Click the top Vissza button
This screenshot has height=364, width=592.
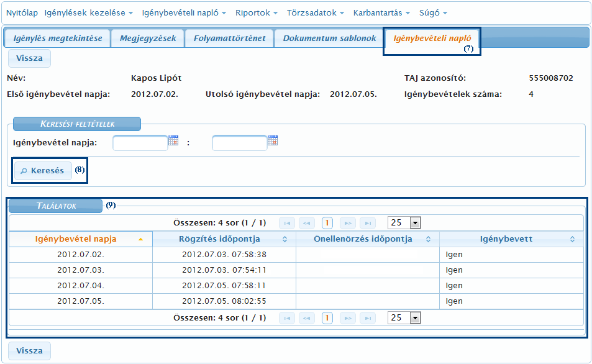(29, 58)
